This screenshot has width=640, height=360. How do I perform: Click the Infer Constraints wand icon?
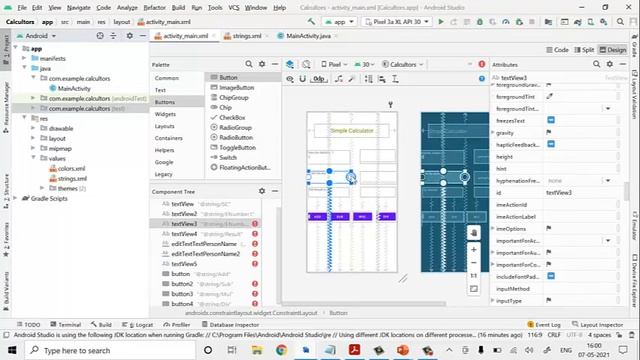pyautogui.click(x=351, y=79)
